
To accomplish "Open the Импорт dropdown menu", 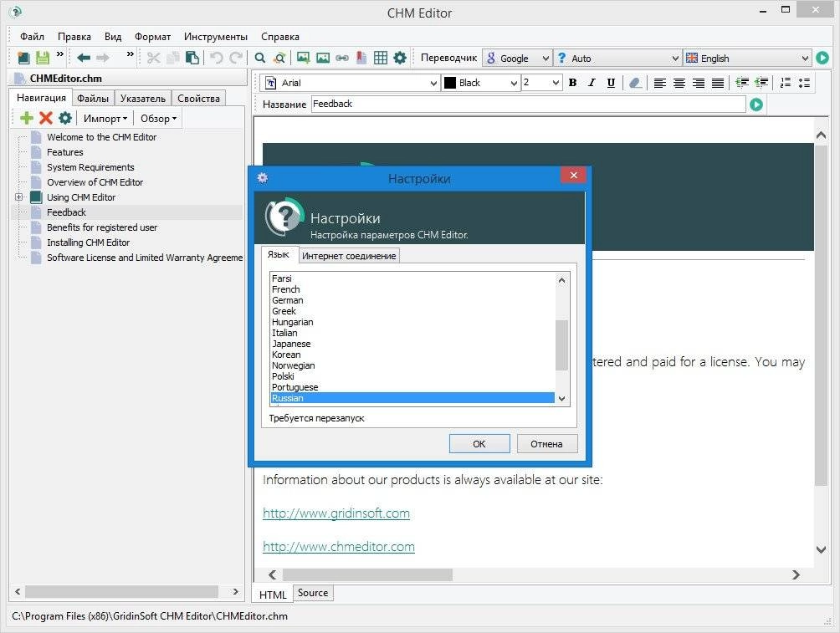I will click(x=105, y=119).
